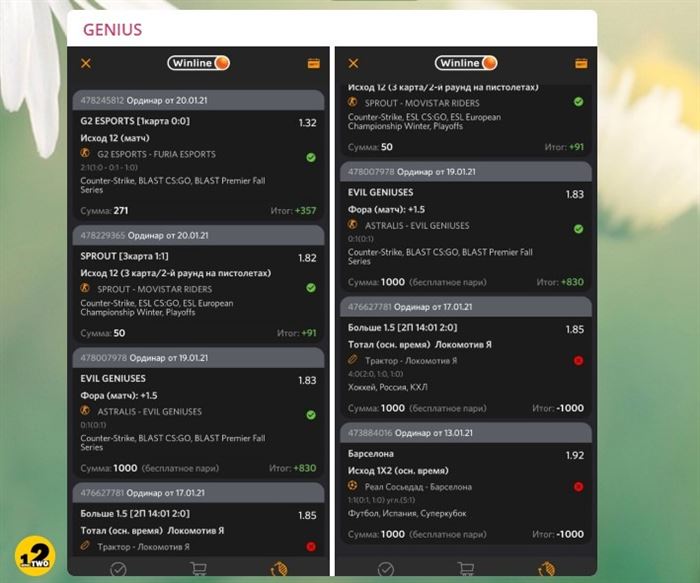This screenshot has width=700, height=583.
Task: Open bet header 478229365 Ординар от 20.01.21
Action: [x=199, y=235]
